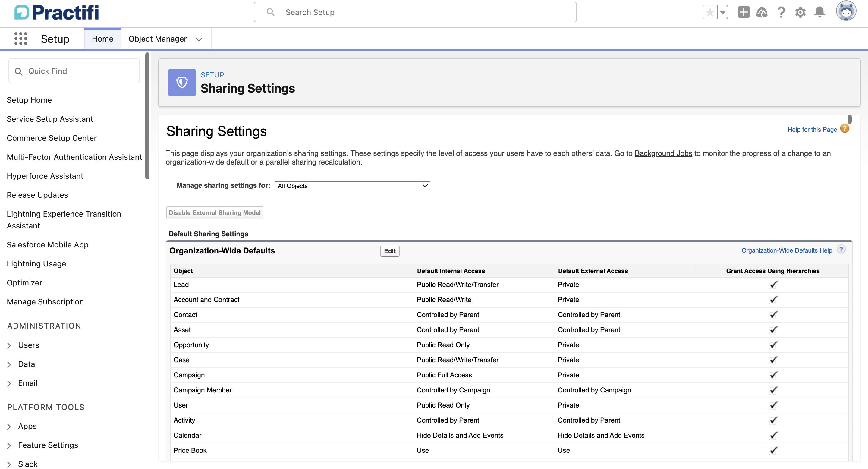868x469 pixels.
Task: Toggle hierarchy access checkbox for Contact
Action: pyautogui.click(x=773, y=315)
